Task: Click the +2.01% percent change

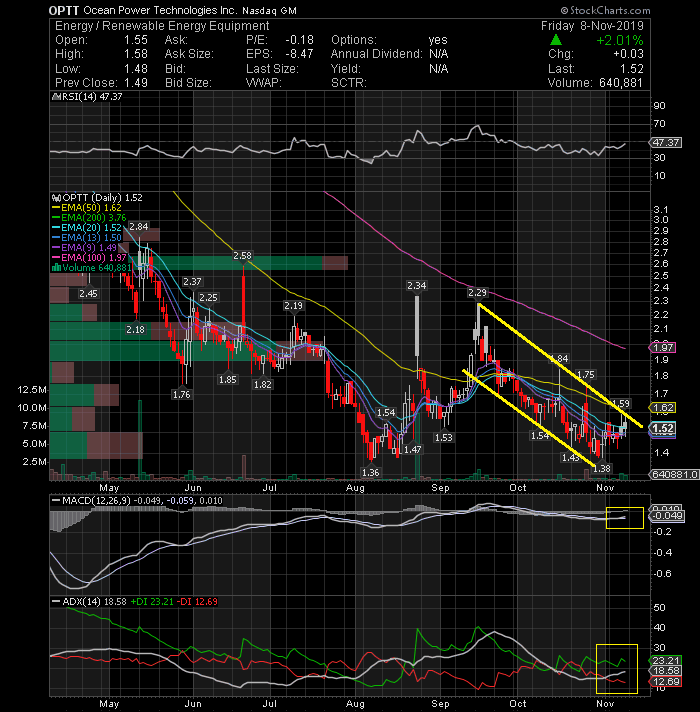Action: click(x=620, y=40)
